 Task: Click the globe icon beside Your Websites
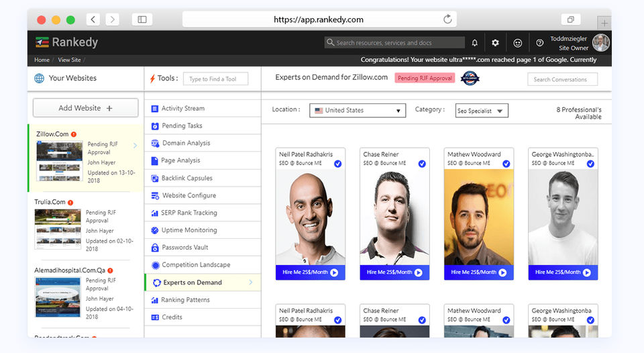(39, 78)
